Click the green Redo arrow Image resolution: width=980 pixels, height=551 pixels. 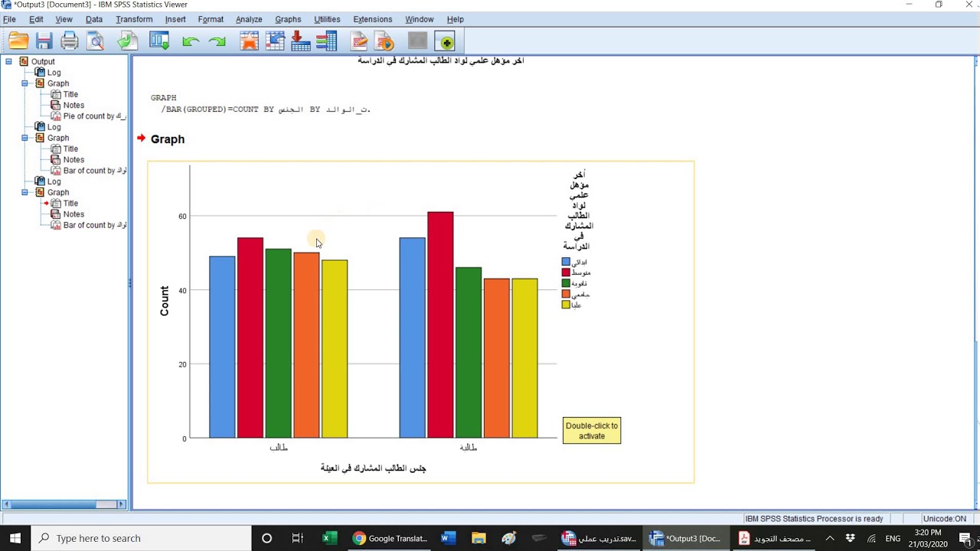coord(217,41)
